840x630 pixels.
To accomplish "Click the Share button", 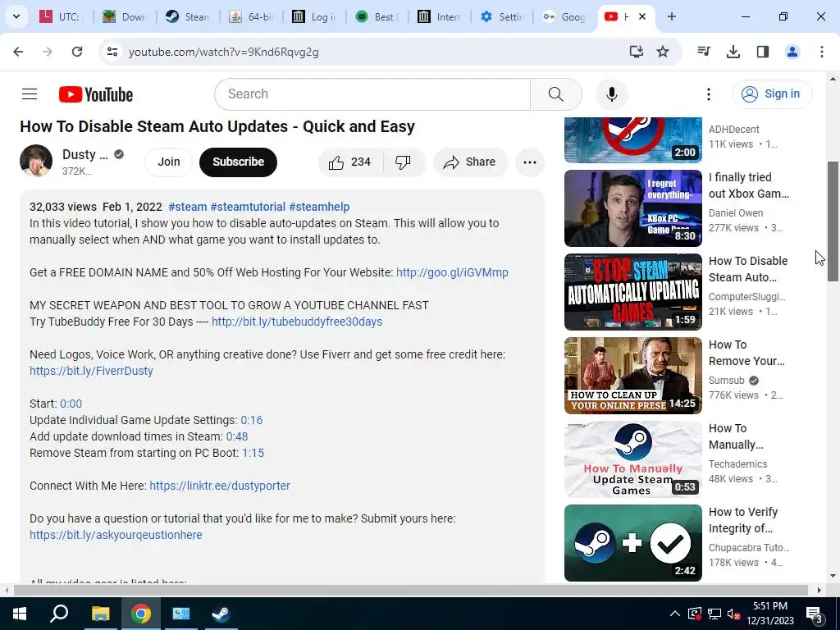I will click(470, 162).
